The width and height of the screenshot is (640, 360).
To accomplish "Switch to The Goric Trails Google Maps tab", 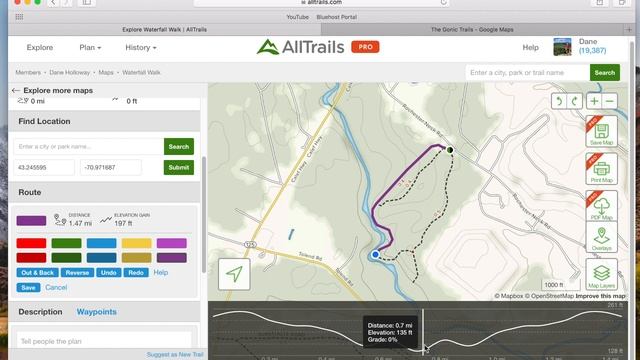I will (x=472, y=29).
